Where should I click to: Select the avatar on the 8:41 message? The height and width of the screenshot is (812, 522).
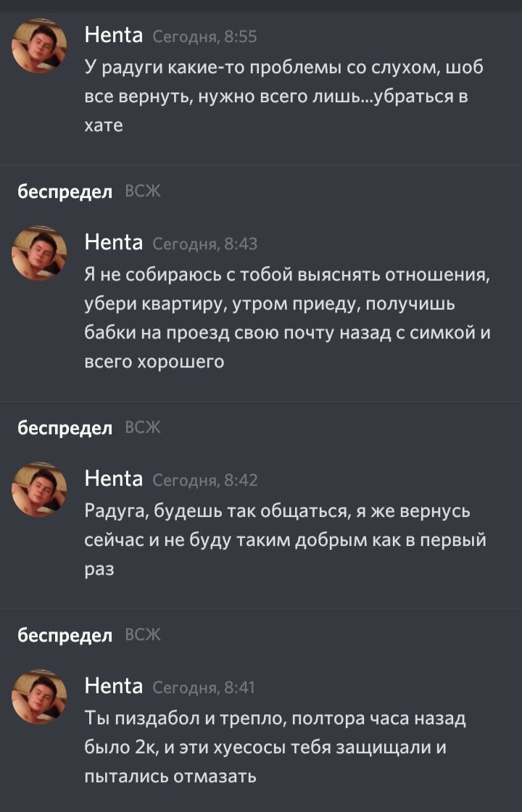pos(39,697)
